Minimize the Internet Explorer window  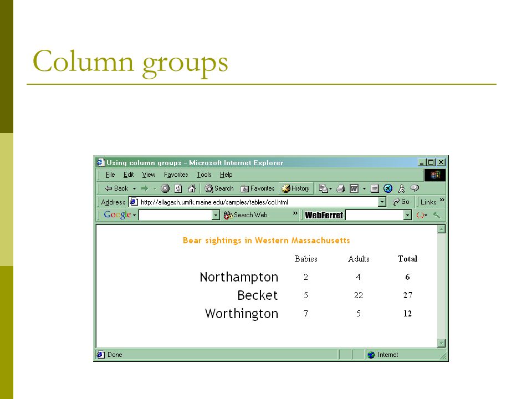(422, 162)
